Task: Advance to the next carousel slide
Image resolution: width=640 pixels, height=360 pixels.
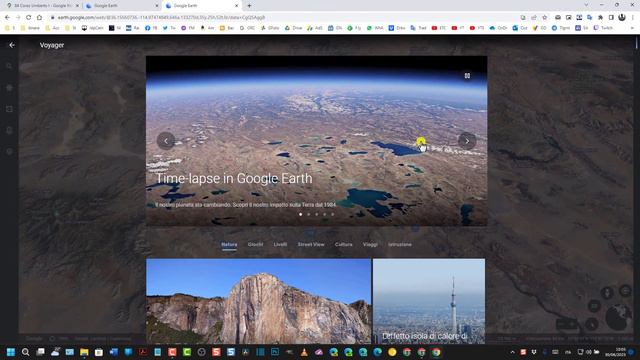Action: tap(467, 141)
